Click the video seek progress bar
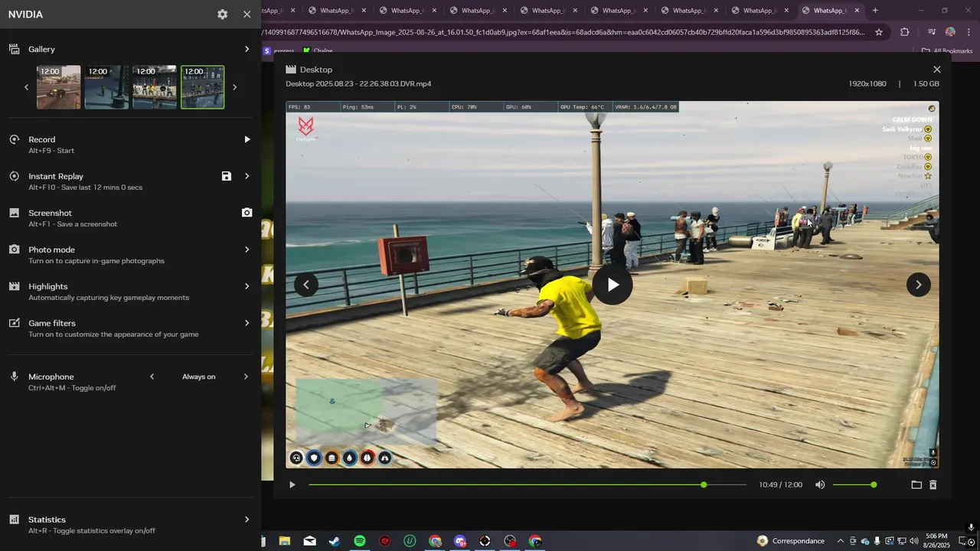The width and height of the screenshot is (980, 551). click(528, 484)
